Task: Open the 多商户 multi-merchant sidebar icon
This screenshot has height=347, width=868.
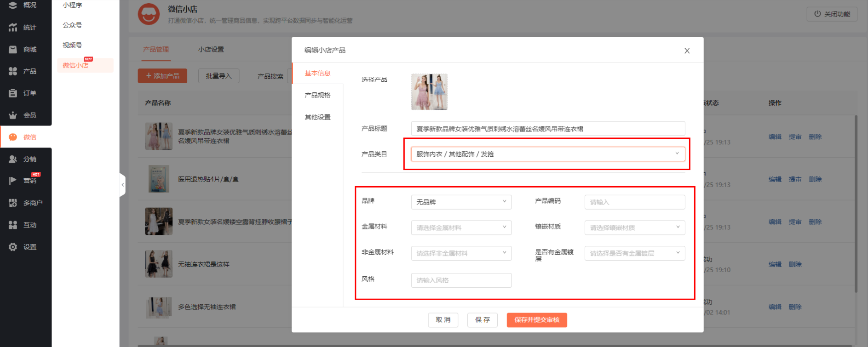Action: pos(13,203)
